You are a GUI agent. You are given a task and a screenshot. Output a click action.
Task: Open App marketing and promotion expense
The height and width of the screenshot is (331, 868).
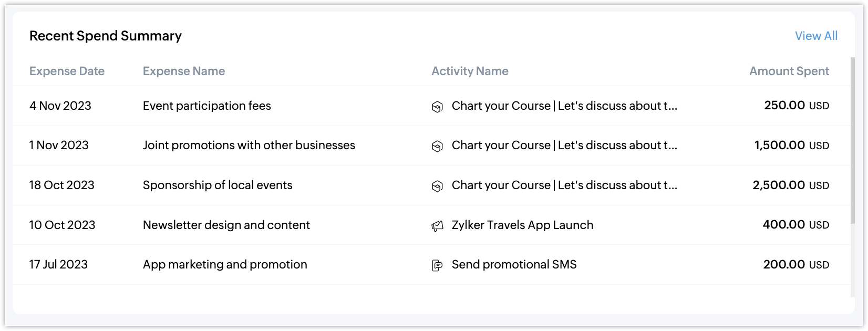225,264
